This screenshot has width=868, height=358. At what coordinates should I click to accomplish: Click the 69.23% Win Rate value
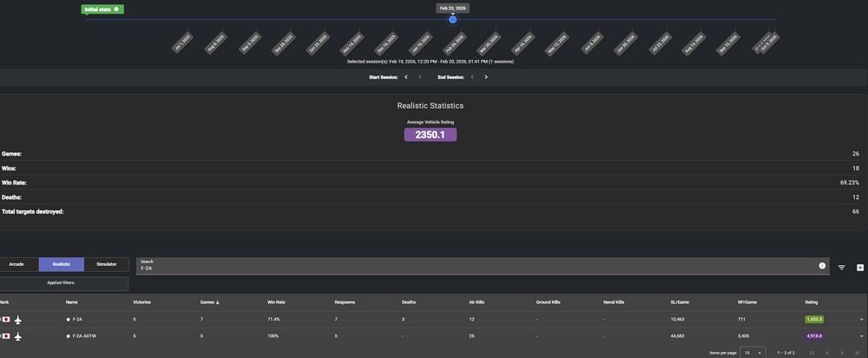tap(849, 182)
